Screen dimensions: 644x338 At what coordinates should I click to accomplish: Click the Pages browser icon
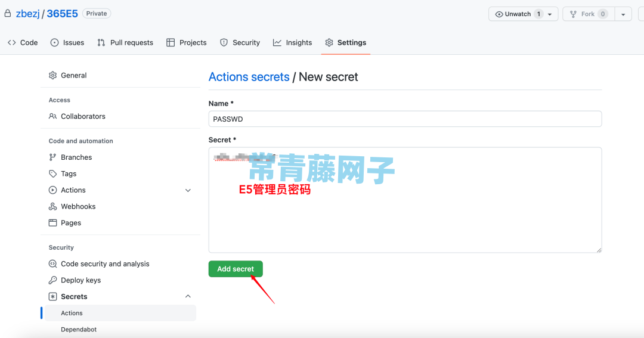52,223
